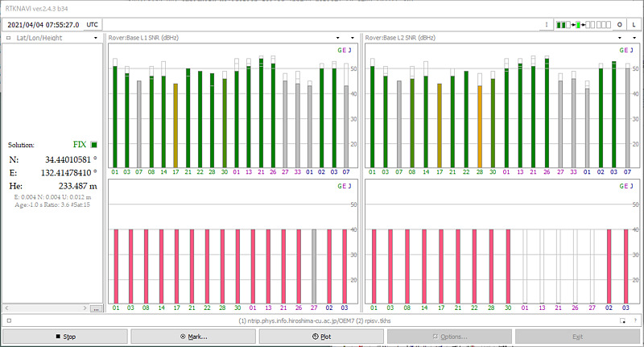This screenshot has height=347, width=644.
Task: Click the green FIX solution status text
Action: (x=80, y=145)
